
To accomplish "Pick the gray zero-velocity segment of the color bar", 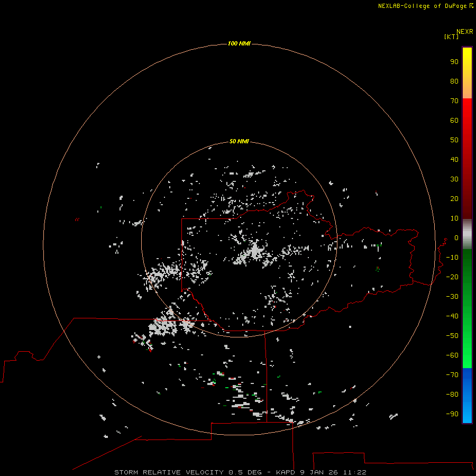I will (467, 234).
